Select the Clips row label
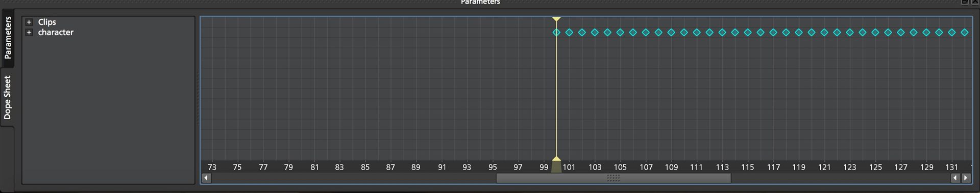Screen dimensions: 980x193 (47, 22)
